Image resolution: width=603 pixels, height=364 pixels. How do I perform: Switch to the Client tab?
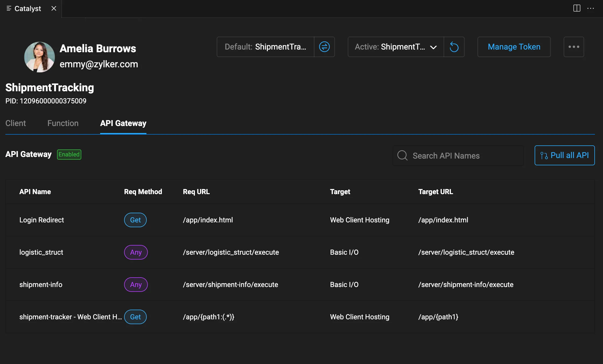16,123
